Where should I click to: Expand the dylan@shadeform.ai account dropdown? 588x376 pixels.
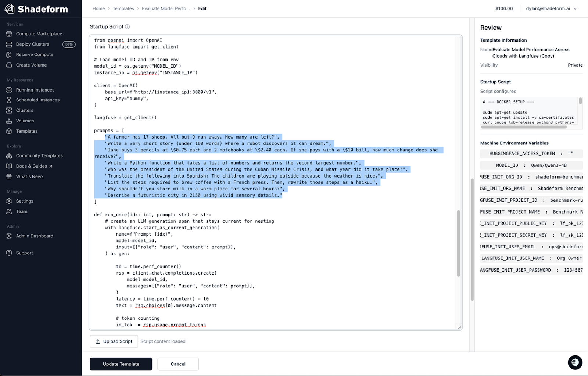pyautogui.click(x=551, y=8)
